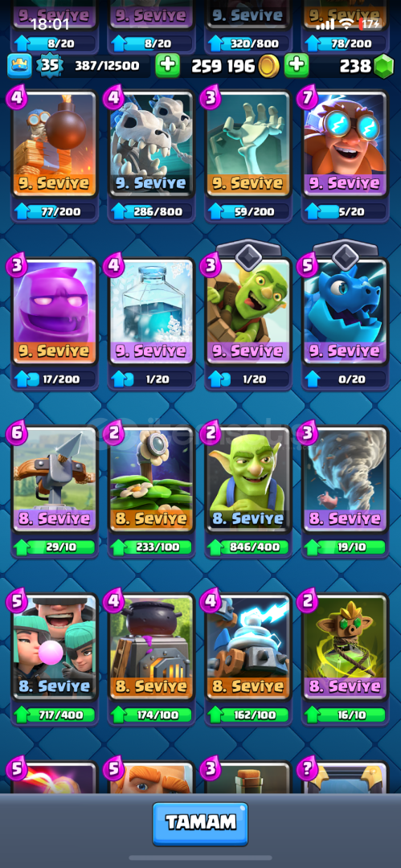Screen dimensions: 401x868
Task: Tap the 387/12500 experience bar
Action: [x=108, y=67]
